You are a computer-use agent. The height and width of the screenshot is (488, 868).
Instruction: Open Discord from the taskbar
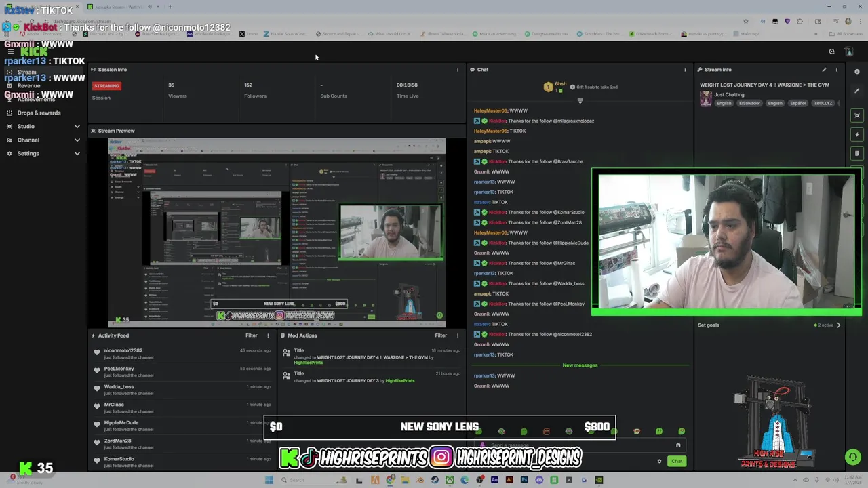pos(539,480)
